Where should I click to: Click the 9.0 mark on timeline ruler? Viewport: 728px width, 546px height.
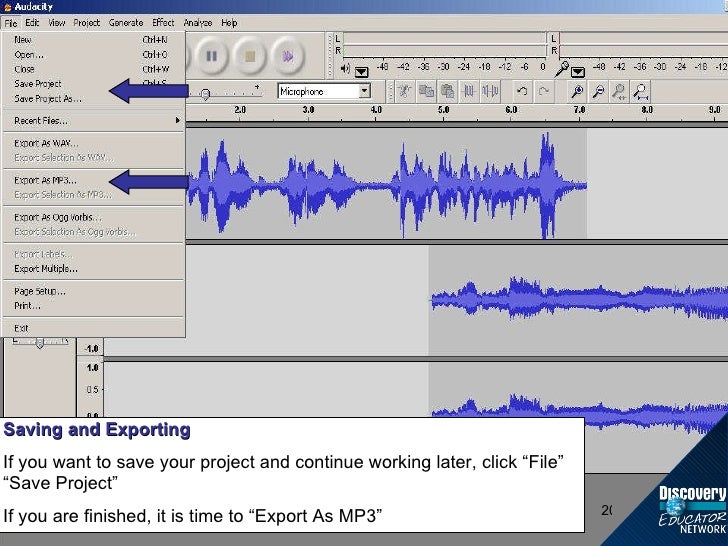coord(715,110)
